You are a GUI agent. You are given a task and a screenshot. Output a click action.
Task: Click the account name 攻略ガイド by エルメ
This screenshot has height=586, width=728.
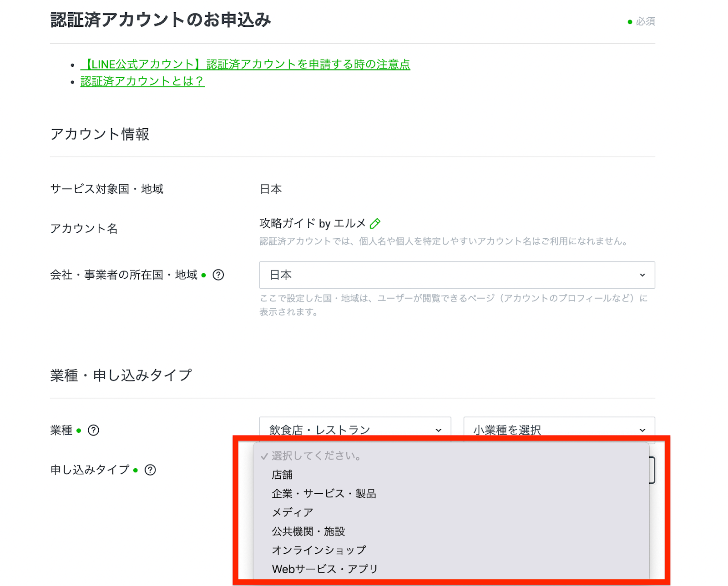312,224
